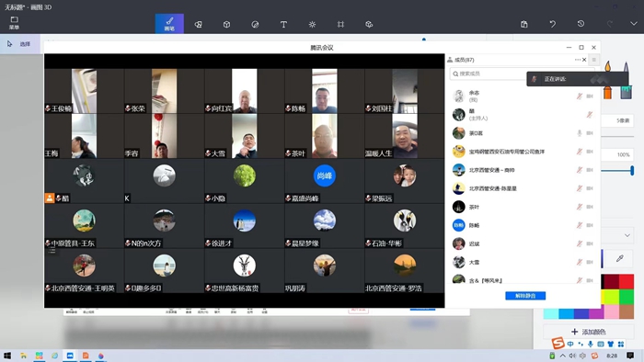Open the Windows Start menu

click(x=7, y=356)
